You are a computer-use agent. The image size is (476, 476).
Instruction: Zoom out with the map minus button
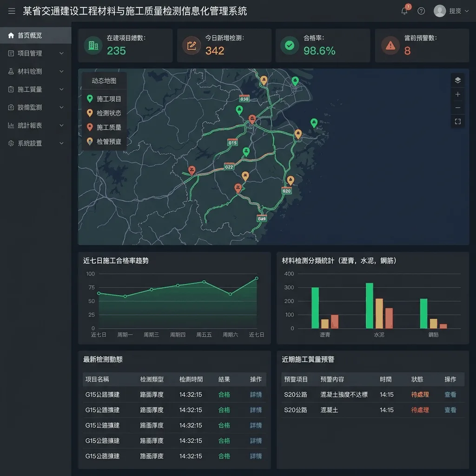click(x=458, y=108)
